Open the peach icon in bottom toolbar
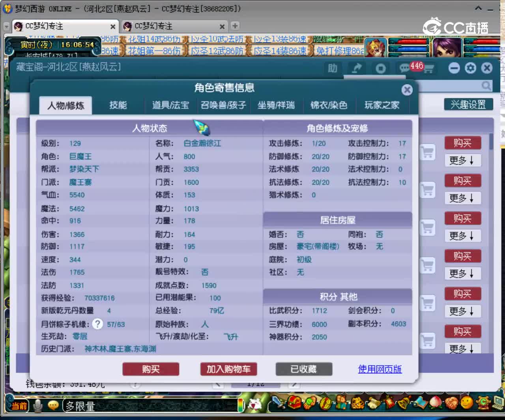The height and width of the screenshot is (420, 505). pyautogui.click(x=436, y=402)
